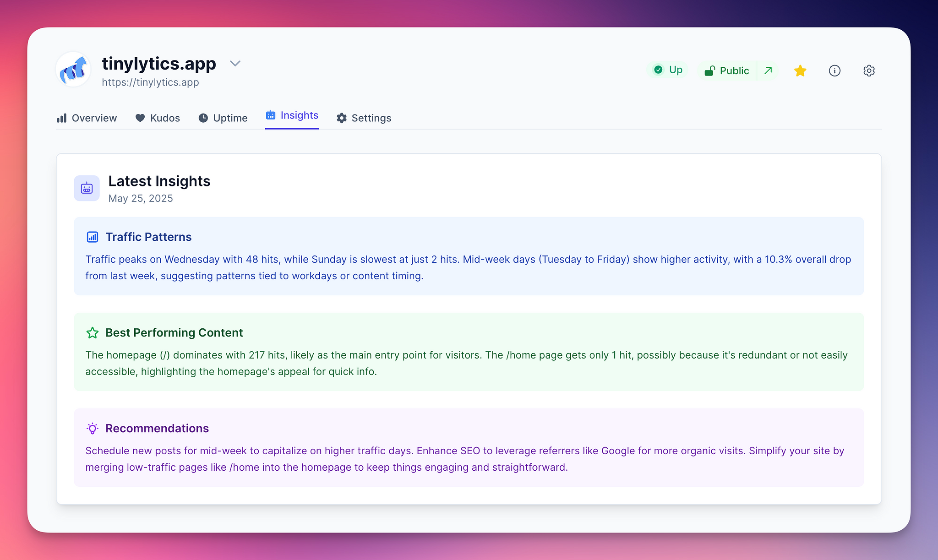Viewport: 938px width, 560px height.
Task: Expand the site switcher chevron
Action: pyautogui.click(x=235, y=64)
